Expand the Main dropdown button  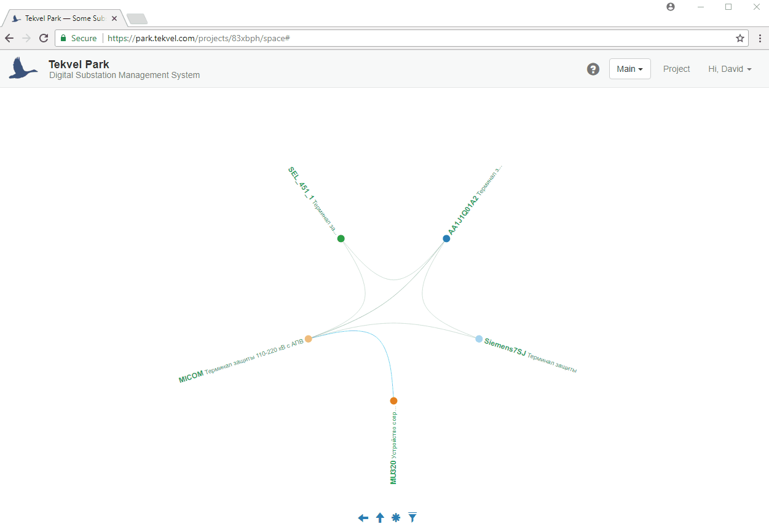630,69
